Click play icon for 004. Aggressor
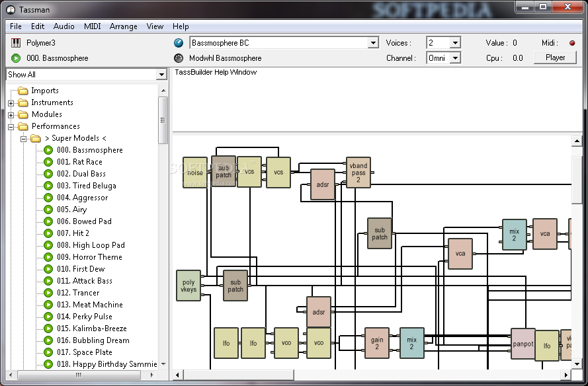The height and width of the screenshot is (386, 588). pyautogui.click(x=48, y=198)
